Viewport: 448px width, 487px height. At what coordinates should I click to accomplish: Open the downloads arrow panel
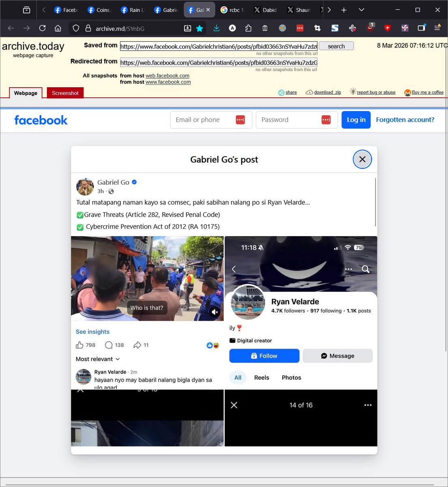pyautogui.click(x=216, y=28)
